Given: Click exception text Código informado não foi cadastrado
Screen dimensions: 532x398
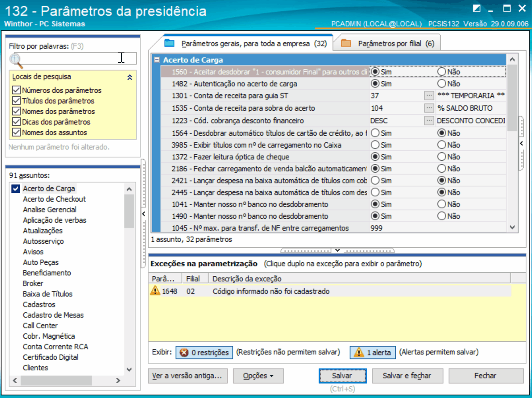Looking at the screenshot, I should pos(271,291).
